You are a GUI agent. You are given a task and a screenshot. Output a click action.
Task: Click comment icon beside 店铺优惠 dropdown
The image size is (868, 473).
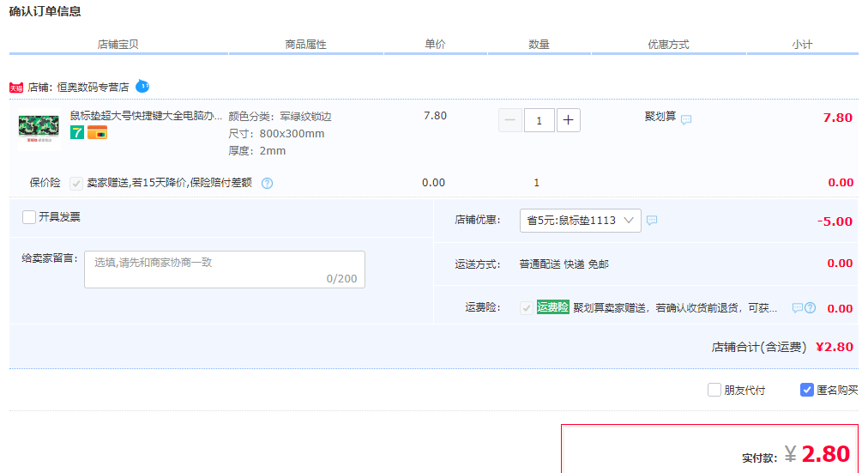(x=652, y=221)
